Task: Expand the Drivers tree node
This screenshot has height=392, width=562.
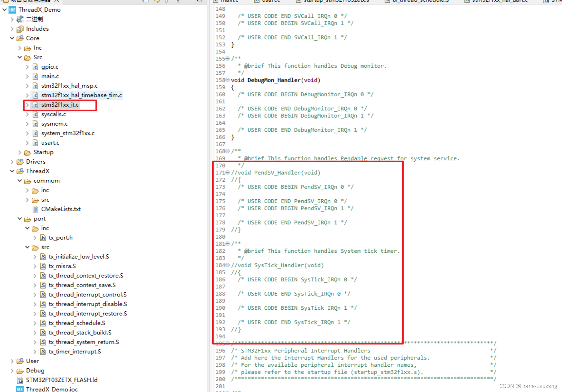Action: pos(12,162)
